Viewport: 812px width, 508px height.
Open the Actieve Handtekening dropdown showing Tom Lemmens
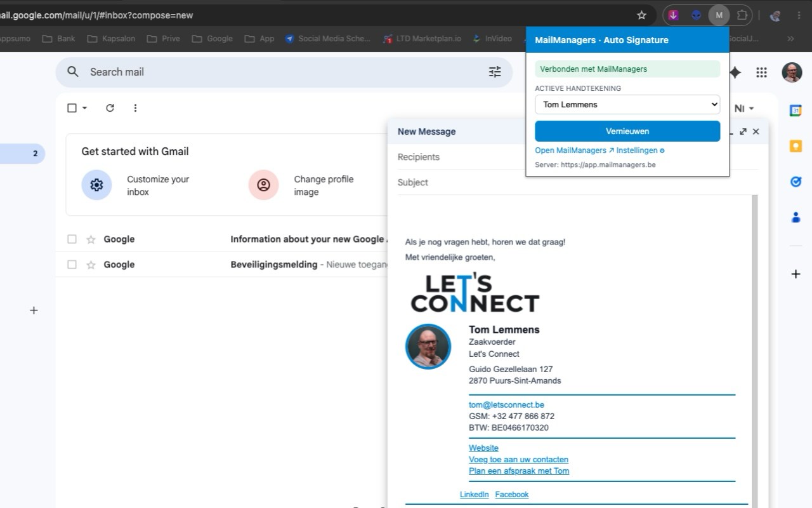(627, 105)
